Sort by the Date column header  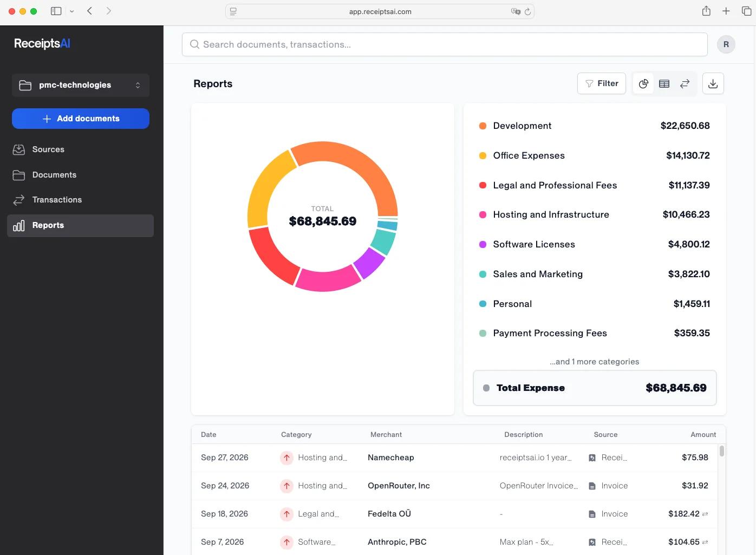click(208, 434)
